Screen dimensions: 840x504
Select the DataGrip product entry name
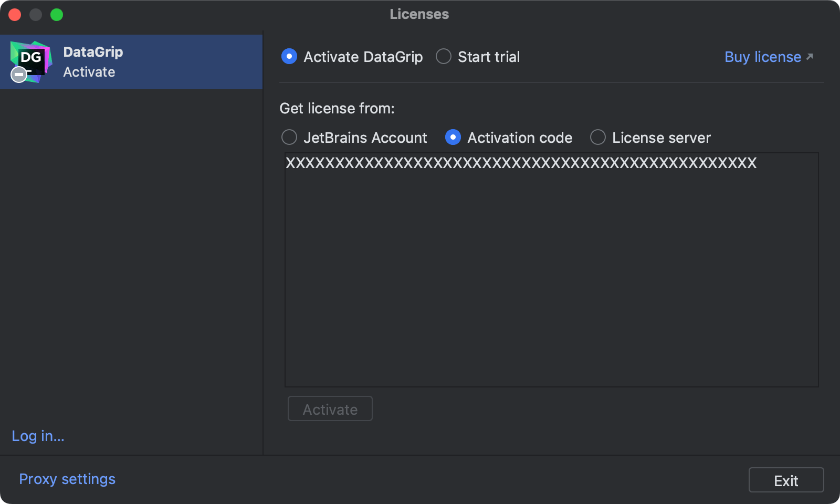pyautogui.click(x=93, y=52)
